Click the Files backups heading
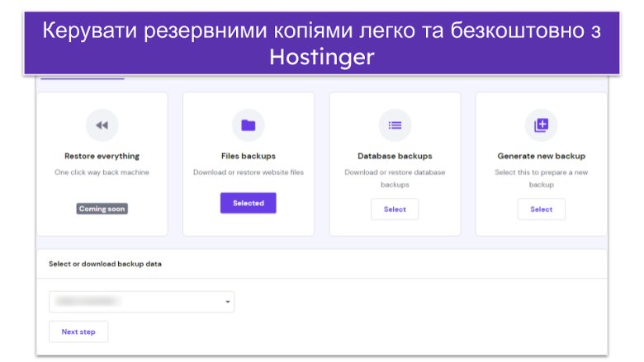Image resolution: width=644 pixels, height=362 pixels. [x=248, y=156]
